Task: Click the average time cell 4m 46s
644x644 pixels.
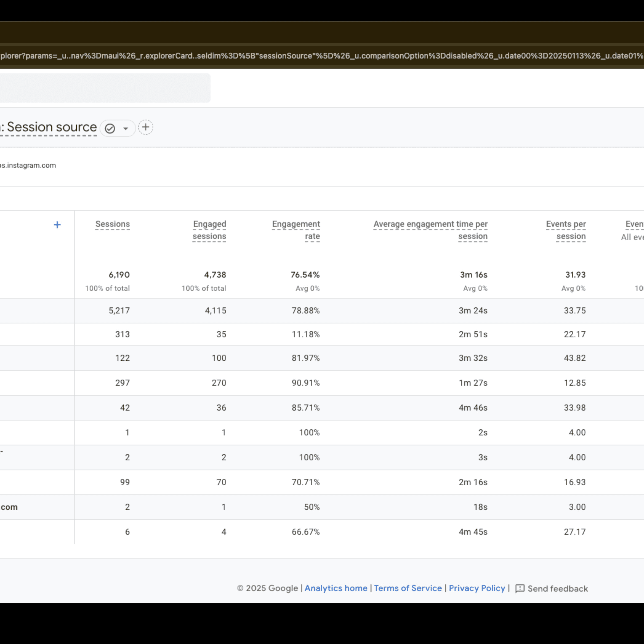Action: tap(473, 408)
